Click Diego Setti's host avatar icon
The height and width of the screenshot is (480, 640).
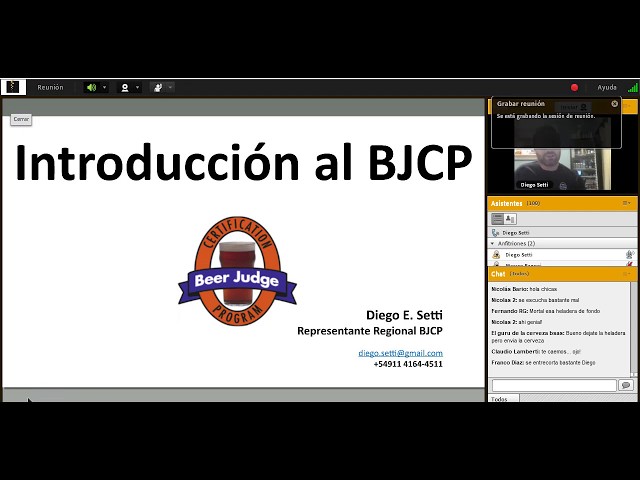point(496,255)
